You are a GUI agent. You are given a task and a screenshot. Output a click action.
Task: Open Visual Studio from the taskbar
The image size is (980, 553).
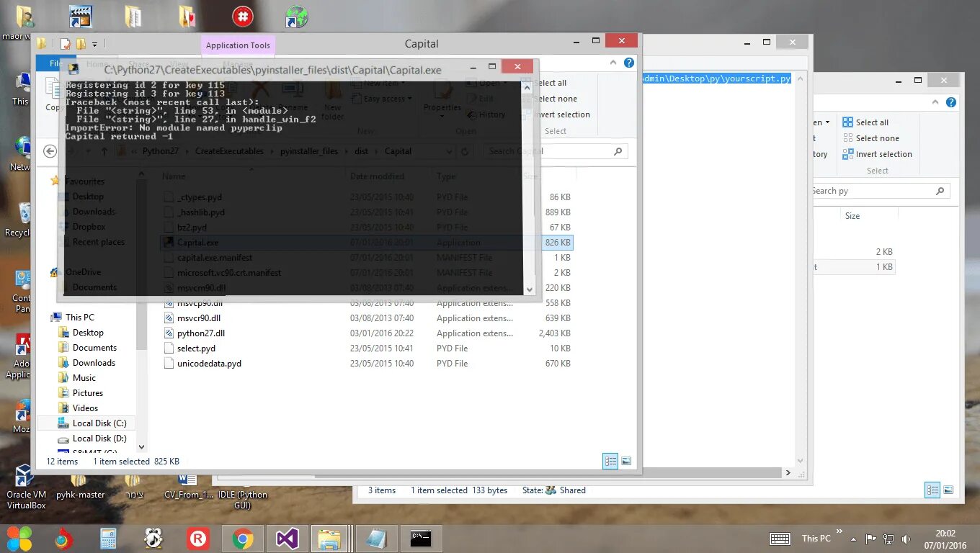pos(287,539)
